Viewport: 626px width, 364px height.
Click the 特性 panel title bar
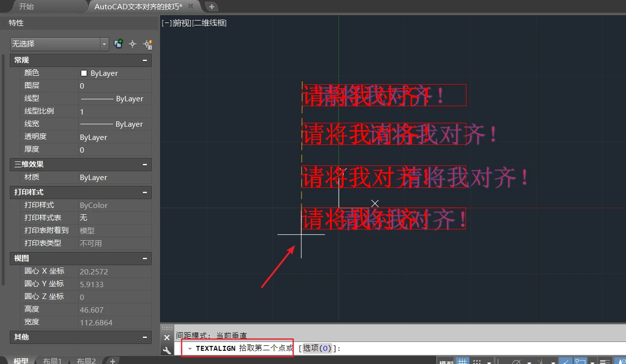click(x=81, y=23)
